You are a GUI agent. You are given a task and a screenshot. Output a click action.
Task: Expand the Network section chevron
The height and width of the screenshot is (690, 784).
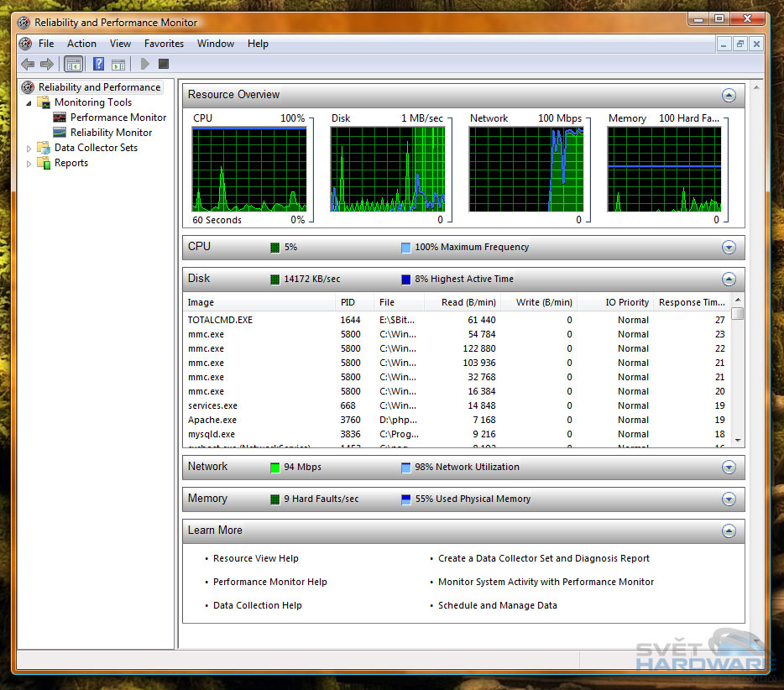[728, 468]
